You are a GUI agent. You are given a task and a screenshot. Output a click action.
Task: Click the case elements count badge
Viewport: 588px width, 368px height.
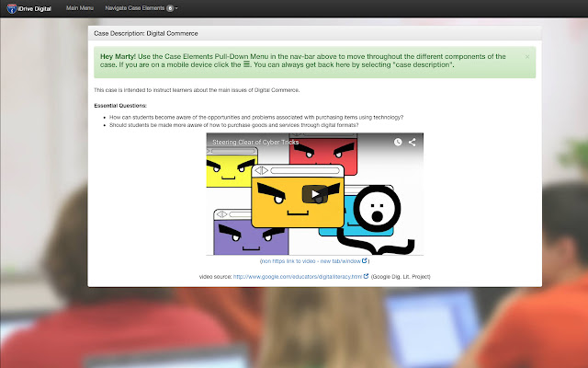170,8
